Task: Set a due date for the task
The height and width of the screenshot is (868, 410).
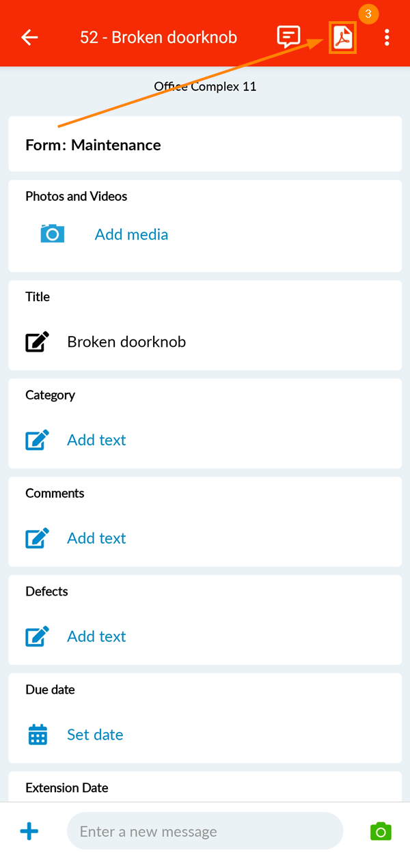Action: coord(95,734)
